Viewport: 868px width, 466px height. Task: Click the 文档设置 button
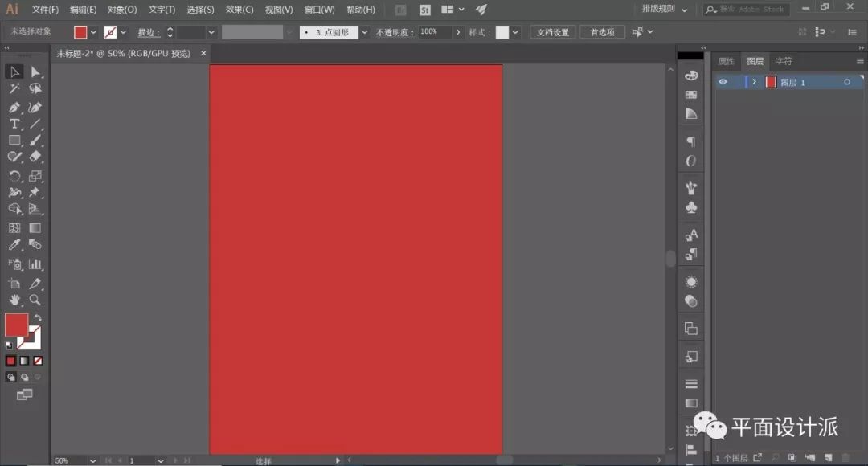(553, 32)
